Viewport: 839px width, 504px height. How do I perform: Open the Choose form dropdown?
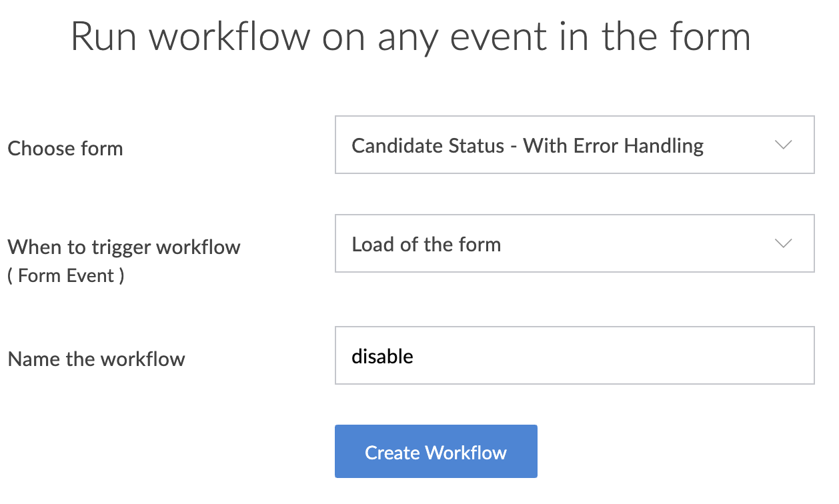click(574, 145)
